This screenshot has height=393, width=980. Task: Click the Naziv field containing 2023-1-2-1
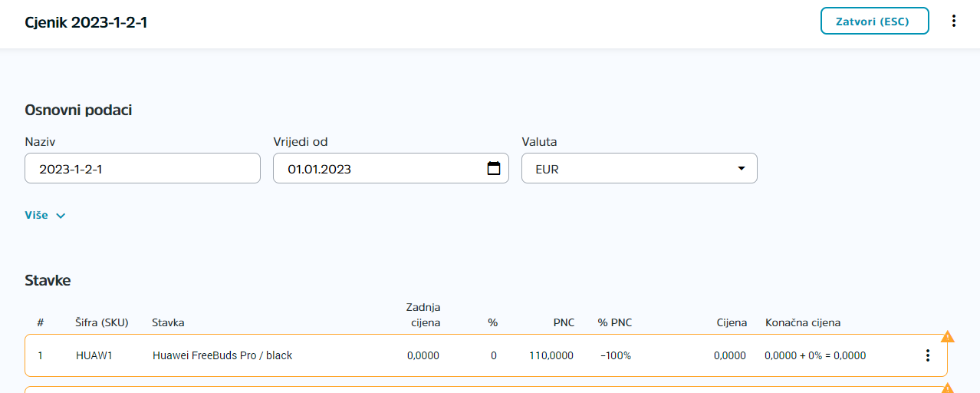click(143, 168)
